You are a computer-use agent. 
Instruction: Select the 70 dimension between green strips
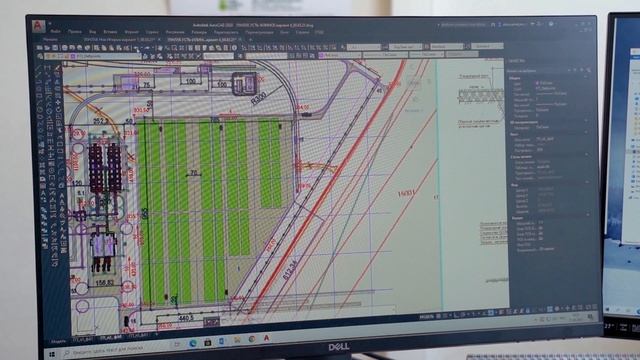(x=194, y=173)
